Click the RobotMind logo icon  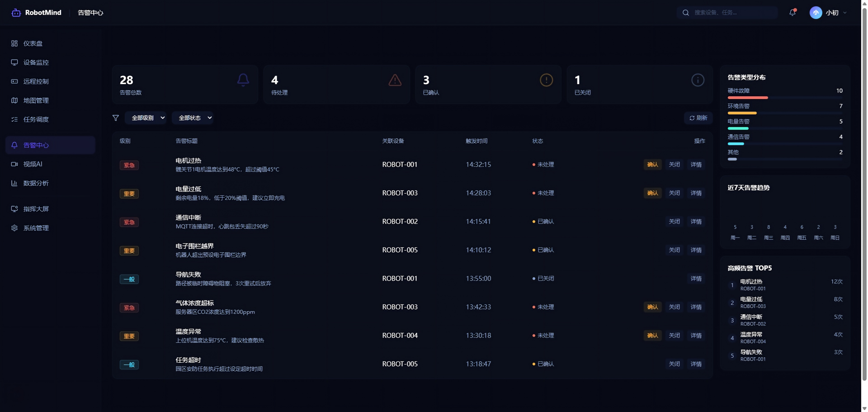16,13
